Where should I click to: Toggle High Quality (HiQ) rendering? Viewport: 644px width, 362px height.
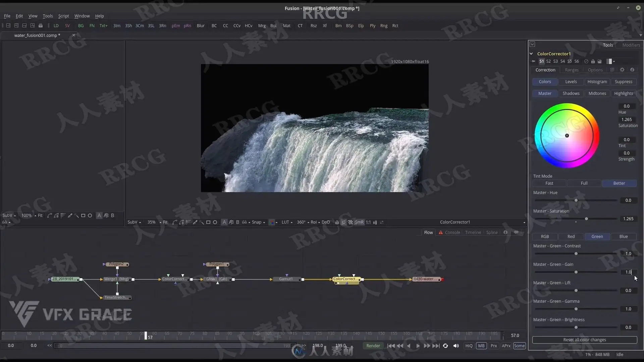point(469,346)
